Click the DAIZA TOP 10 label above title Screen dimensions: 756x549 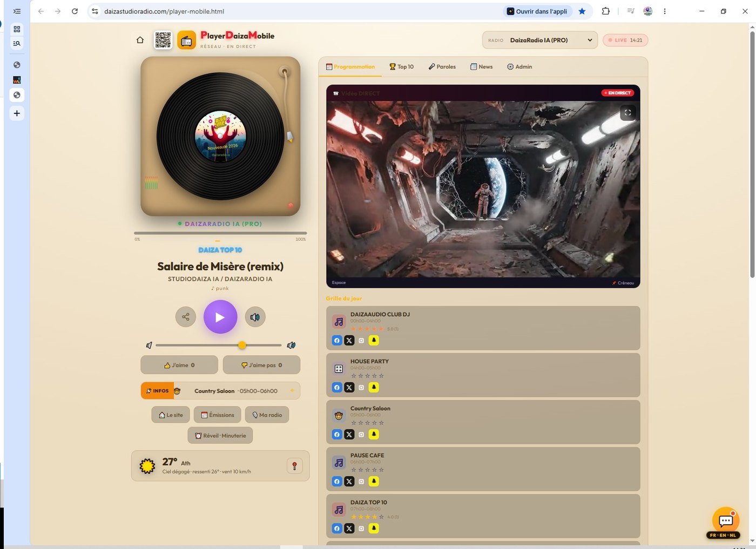(x=220, y=250)
